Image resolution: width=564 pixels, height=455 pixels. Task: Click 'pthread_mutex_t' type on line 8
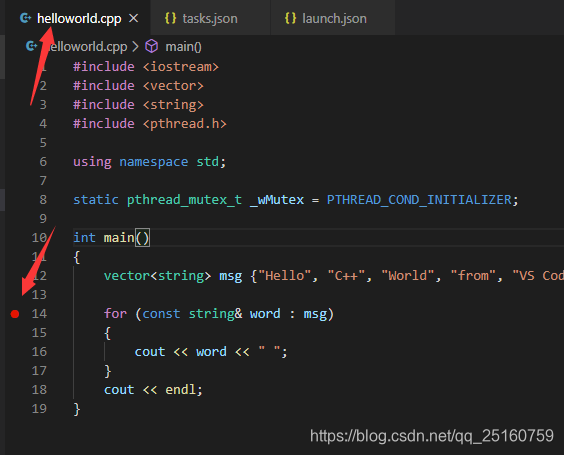click(x=184, y=200)
